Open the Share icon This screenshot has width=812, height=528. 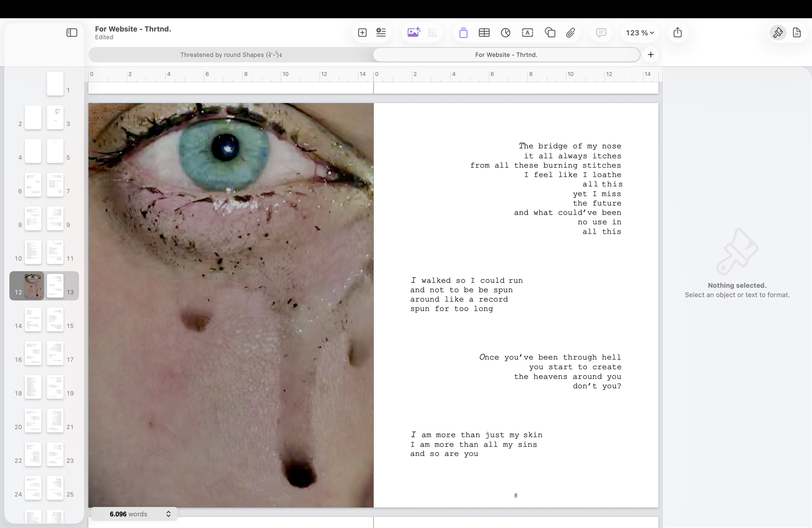coord(678,32)
